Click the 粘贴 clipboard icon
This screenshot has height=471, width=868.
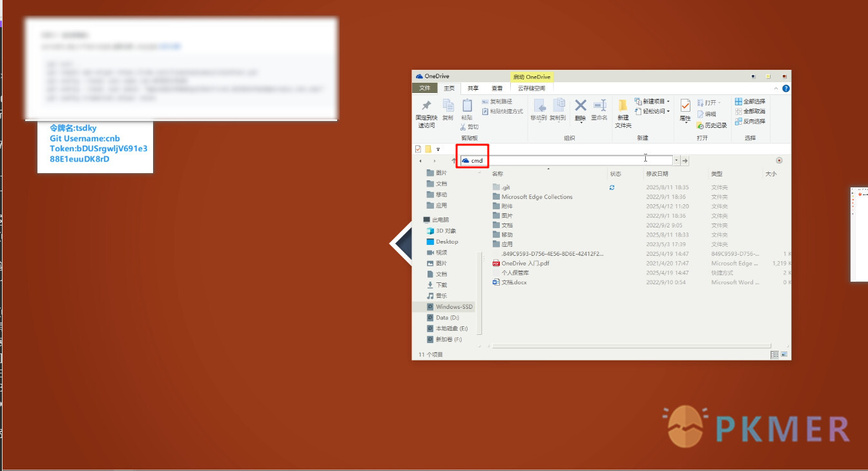[x=467, y=105]
